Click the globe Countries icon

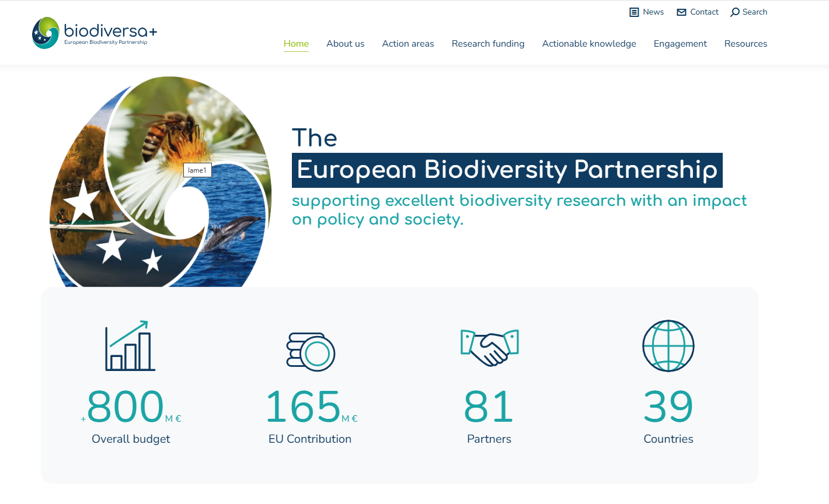pos(668,346)
